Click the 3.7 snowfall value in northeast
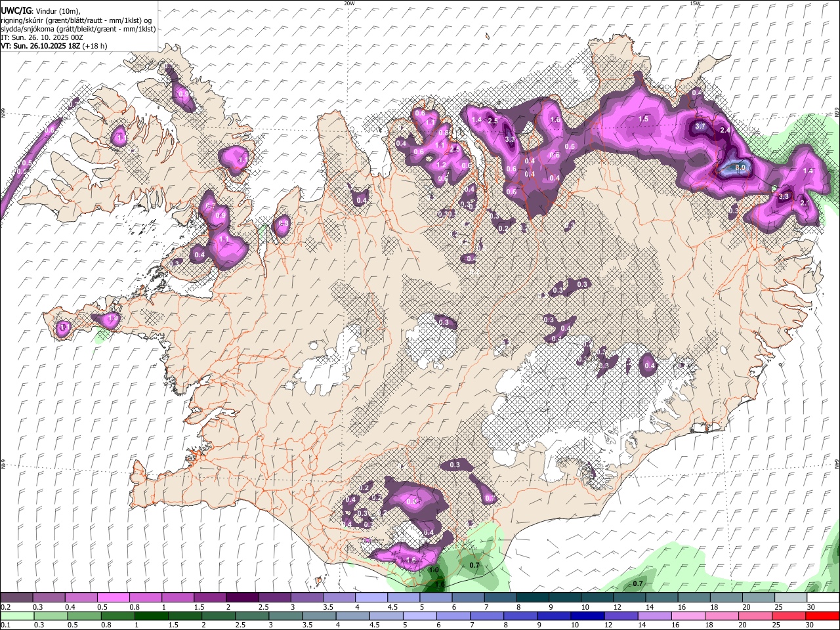The height and width of the screenshot is (630, 840). 700,126
